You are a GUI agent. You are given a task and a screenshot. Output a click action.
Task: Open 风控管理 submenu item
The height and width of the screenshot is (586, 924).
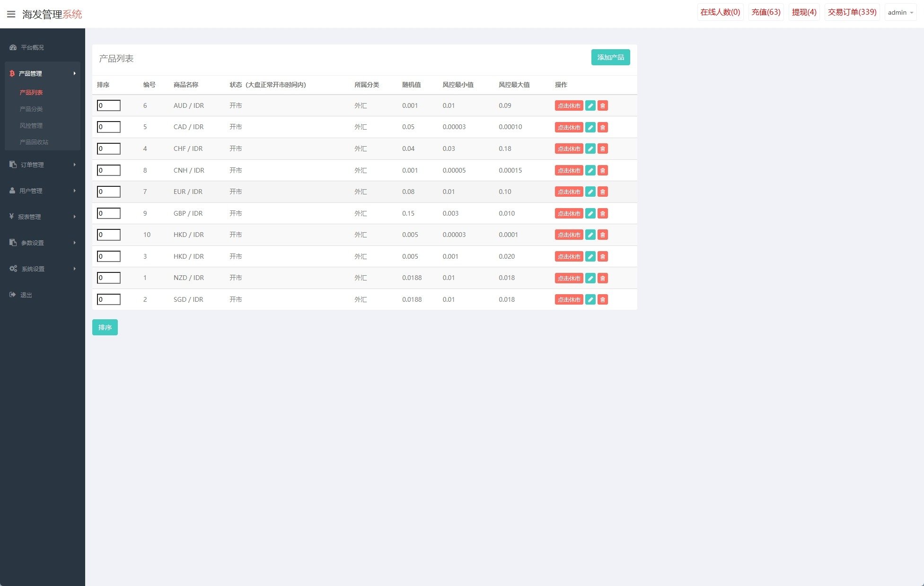[31, 125]
